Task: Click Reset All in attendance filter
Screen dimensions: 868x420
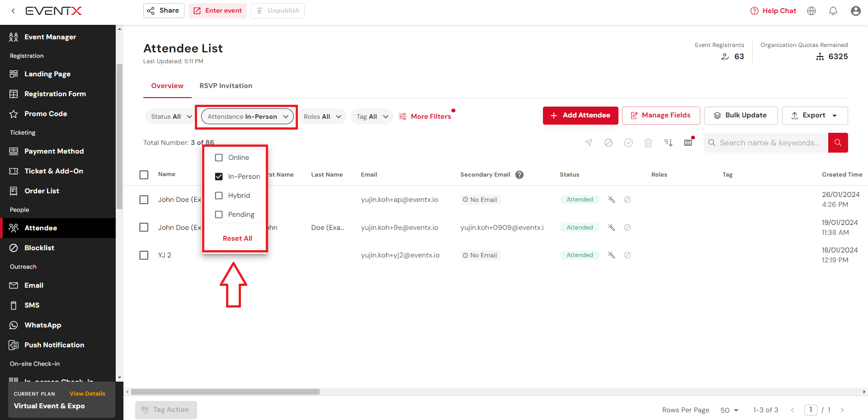Action: coord(237,238)
